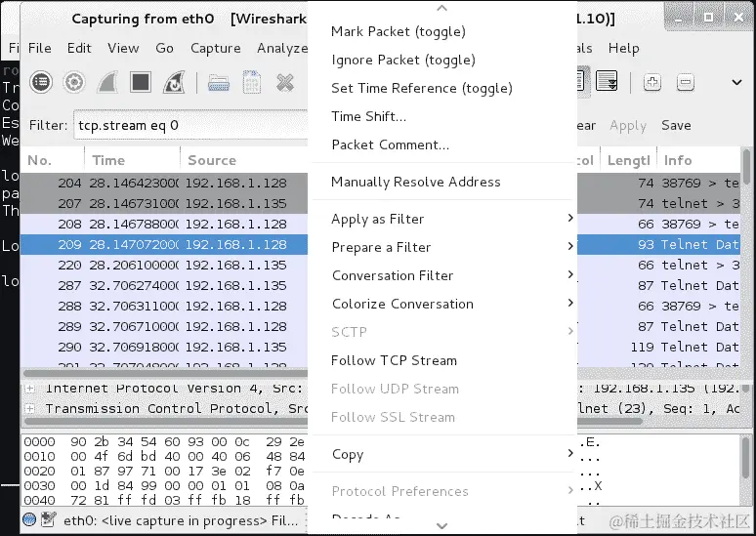The height and width of the screenshot is (536, 756).
Task: Click the context menu scroll-up arrow
Action: tap(441, 8)
